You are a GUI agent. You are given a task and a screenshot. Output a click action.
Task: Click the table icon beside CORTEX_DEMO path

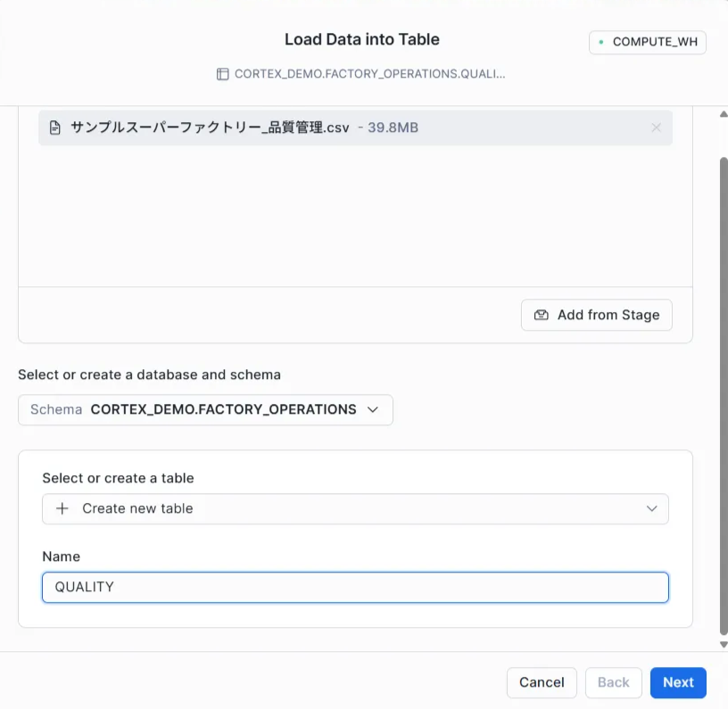[x=223, y=74]
